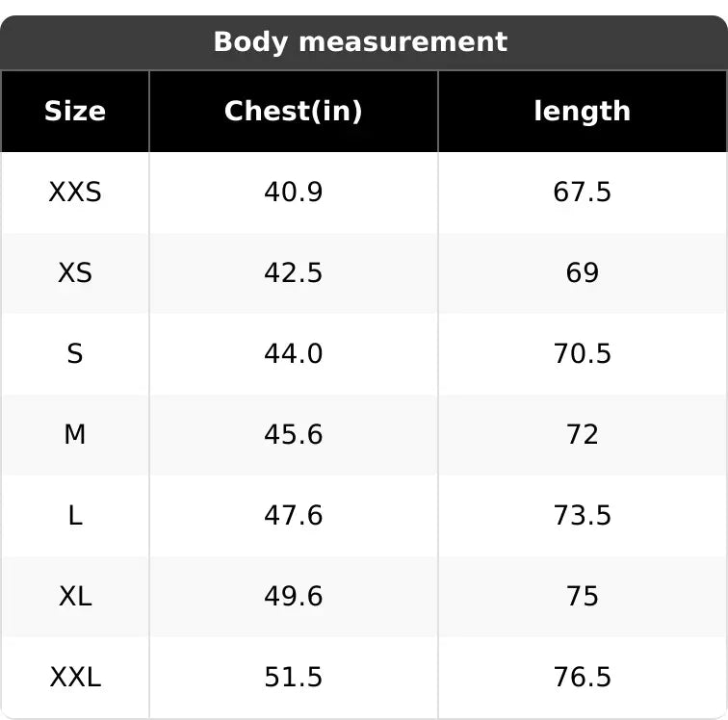Click chest value 51.5
This screenshot has height=720, width=728.
point(294,677)
